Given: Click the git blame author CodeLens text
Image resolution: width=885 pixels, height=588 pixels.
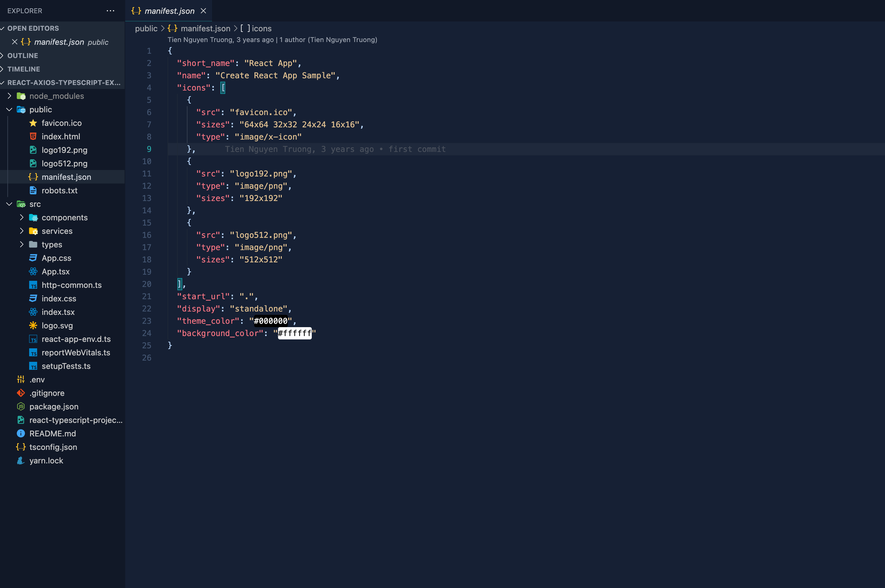Looking at the screenshot, I should (x=272, y=40).
